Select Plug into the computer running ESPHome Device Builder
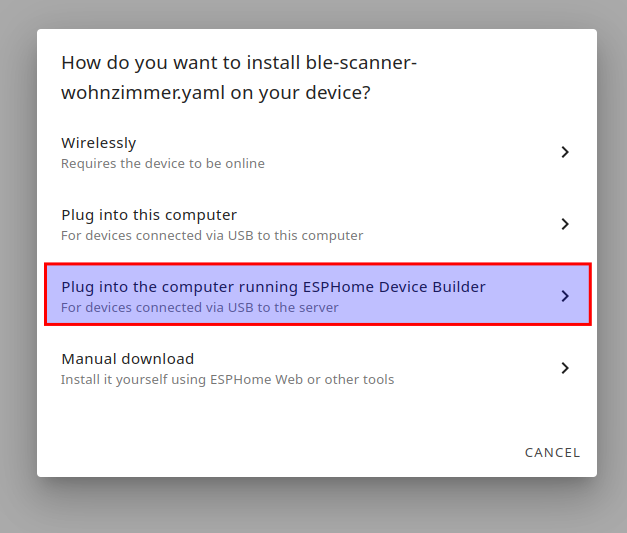Viewport: 627px width, 533px height. coord(273,287)
